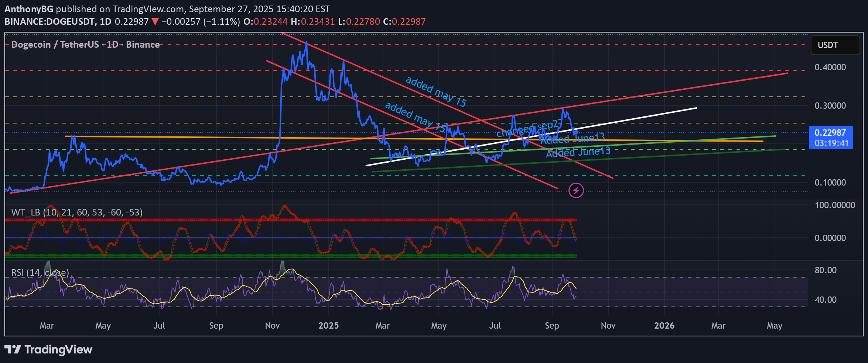Viewport: 868px width, 363px height.
Task: Select the lower 'Added June13' annotation
Action: pyautogui.click(x=578, y=152)
